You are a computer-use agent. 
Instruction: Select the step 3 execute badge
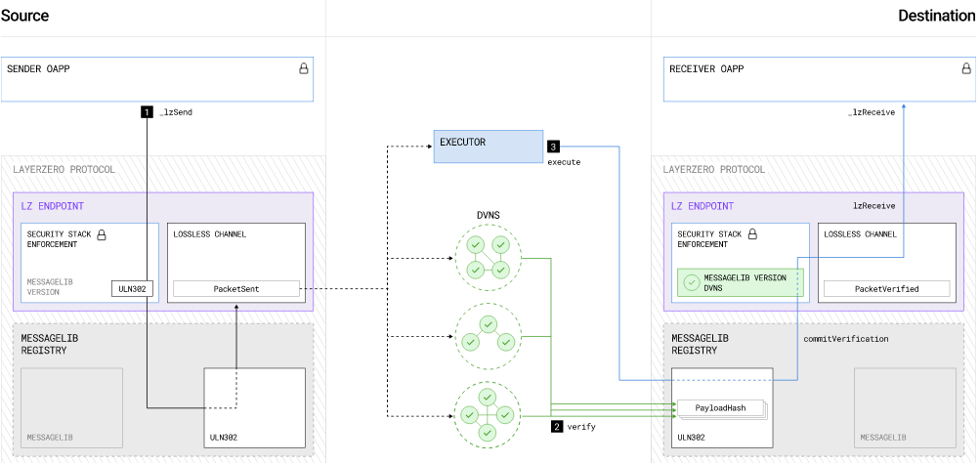coord(553,147)
